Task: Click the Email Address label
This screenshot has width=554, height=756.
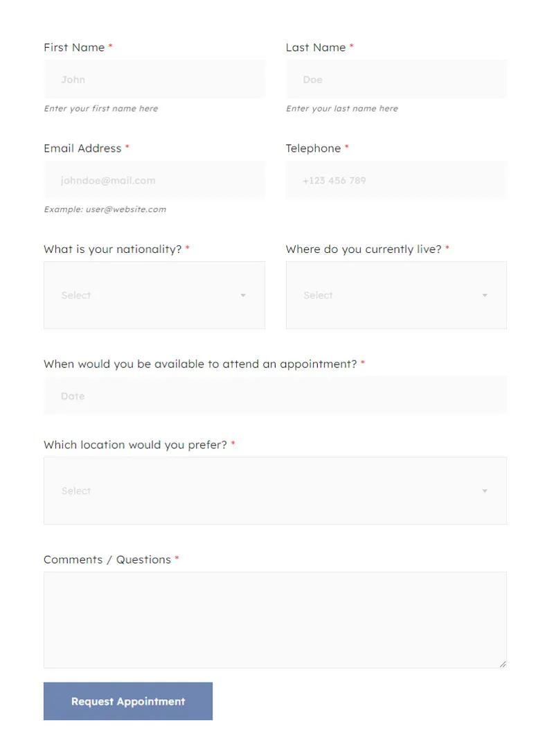Action: point(82,148)
